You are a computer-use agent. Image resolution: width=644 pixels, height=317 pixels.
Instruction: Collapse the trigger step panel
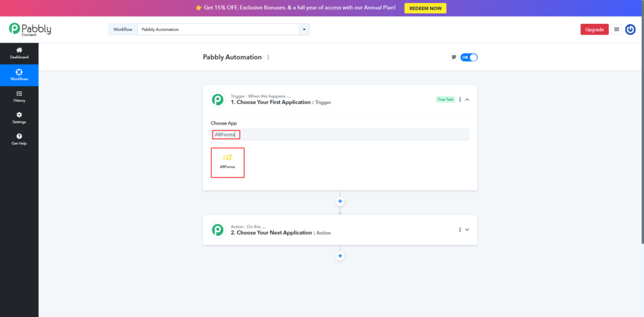point(467,99)
